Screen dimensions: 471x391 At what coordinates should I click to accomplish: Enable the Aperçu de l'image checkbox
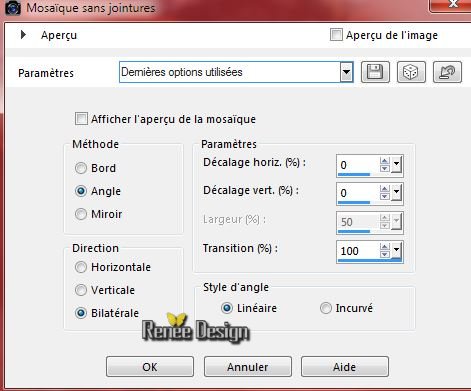pyautogui.click(x=336, y=35)
